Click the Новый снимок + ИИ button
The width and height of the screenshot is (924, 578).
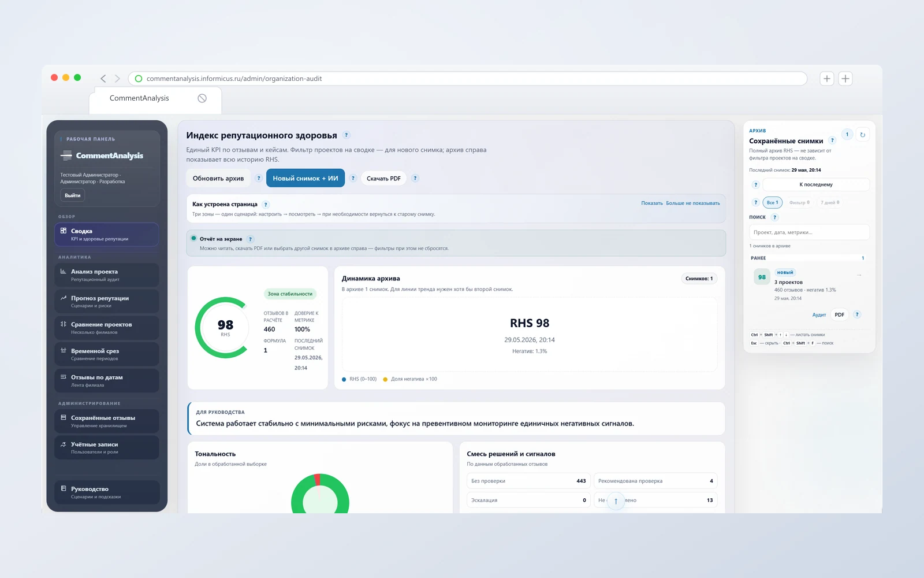tap(305, 178)
